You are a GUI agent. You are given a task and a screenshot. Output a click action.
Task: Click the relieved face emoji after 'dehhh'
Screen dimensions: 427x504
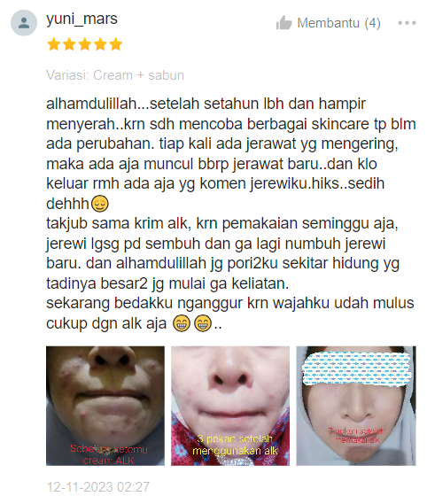[100, 204]
